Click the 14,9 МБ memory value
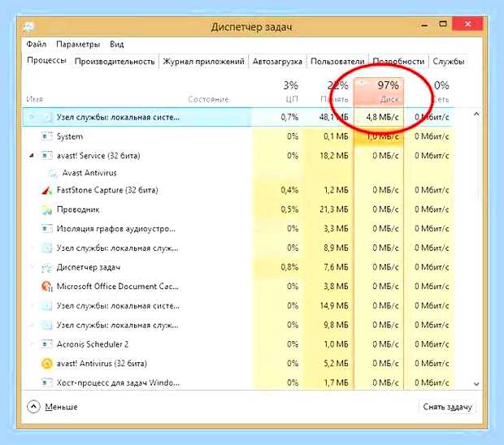The image size is (504, 445). click(x=334, y=305)
